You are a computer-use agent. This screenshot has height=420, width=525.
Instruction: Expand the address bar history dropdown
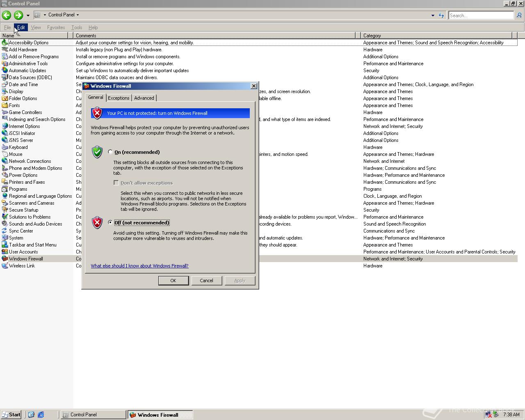(433, 15)
